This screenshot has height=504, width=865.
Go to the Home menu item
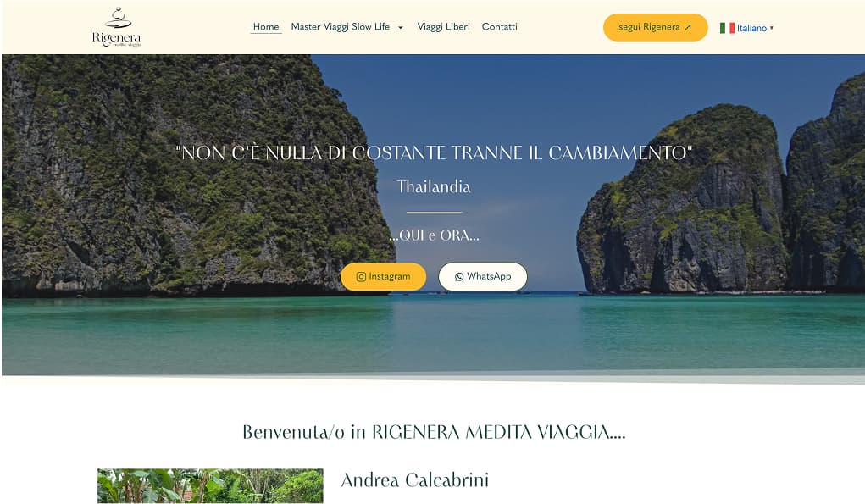click(x=266, y=26)
